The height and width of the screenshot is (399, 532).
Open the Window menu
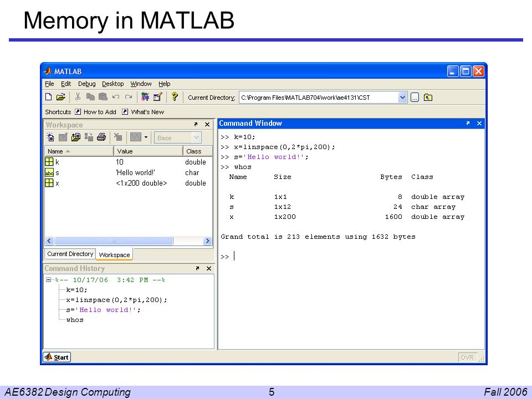tap(141, 84)
